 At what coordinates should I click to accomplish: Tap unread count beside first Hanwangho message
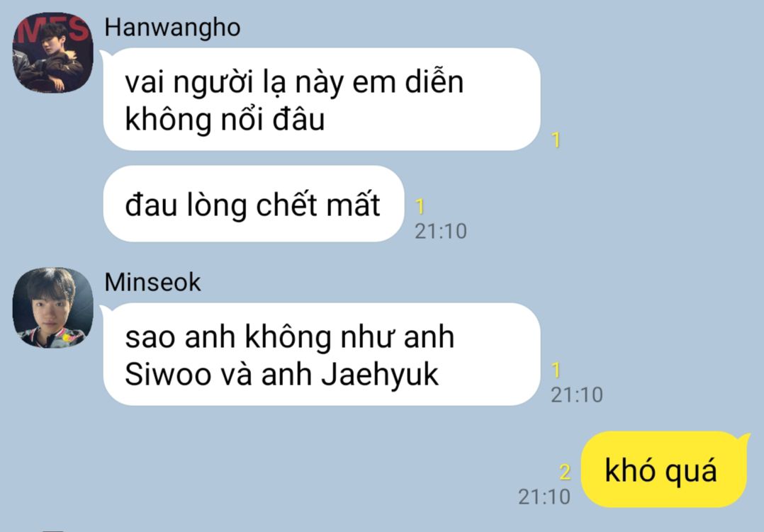pyautogui.click(x=556, y=140)
